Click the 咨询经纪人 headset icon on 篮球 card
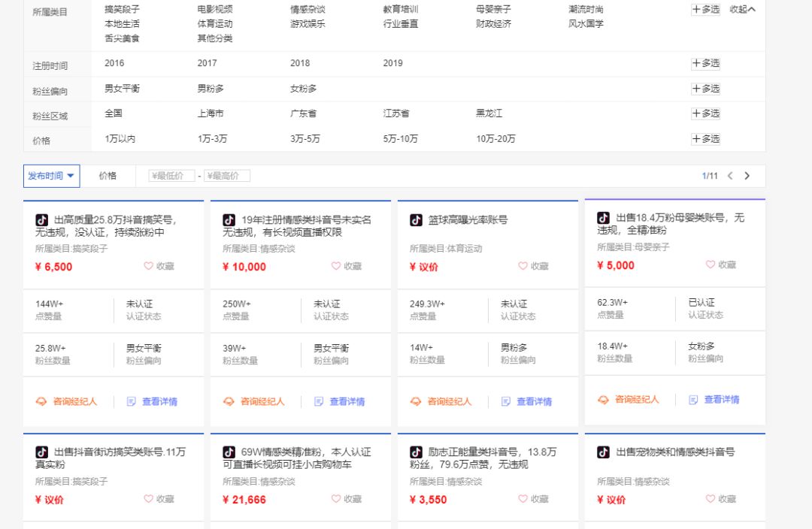The width and height of the screenshot is (812, 529). (x=415, y=402)
